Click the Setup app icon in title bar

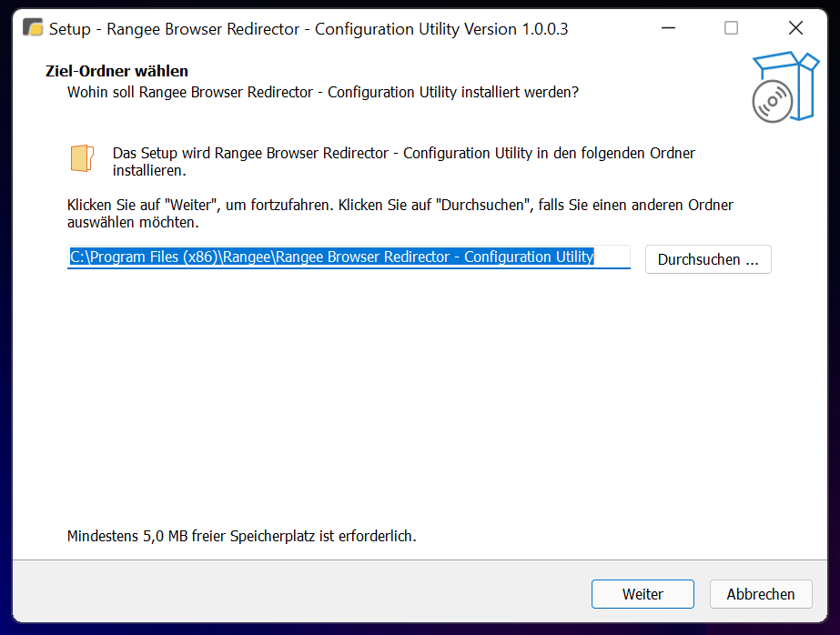click(33, 28)
